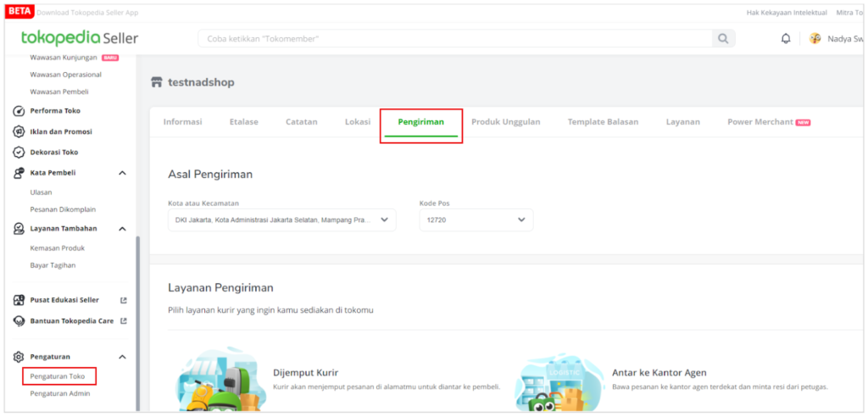Click the Bantuan Tokopedia Care headset icon
The width and height of the screenshot is (868, 417).
click(x=19, y=320)
